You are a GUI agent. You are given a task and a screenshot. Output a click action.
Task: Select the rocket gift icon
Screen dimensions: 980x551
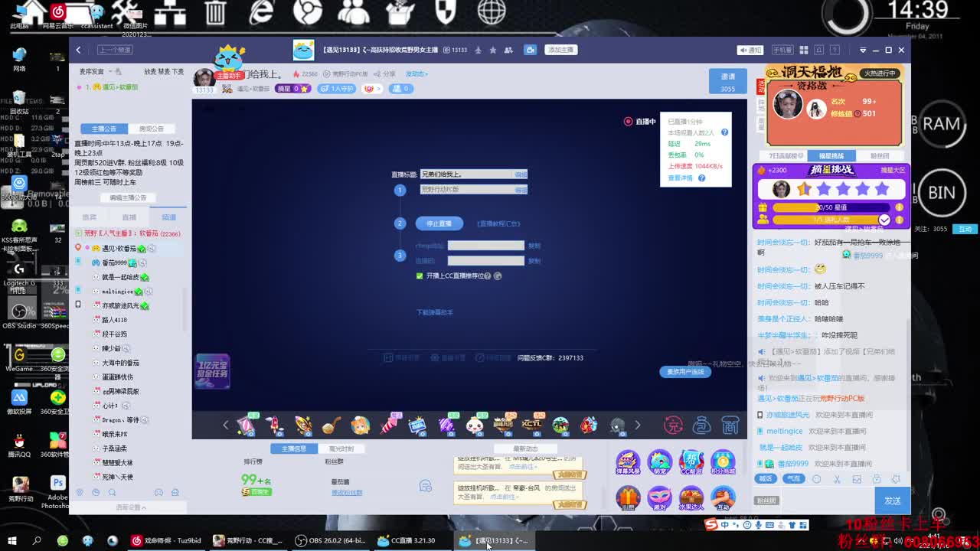(274, 424)
